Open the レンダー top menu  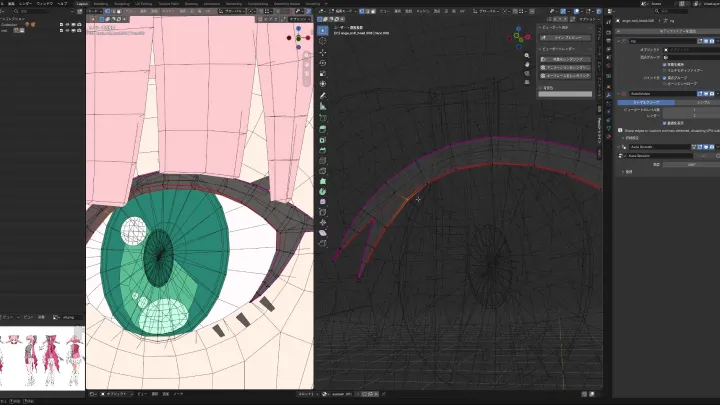(x=26, y=4)
